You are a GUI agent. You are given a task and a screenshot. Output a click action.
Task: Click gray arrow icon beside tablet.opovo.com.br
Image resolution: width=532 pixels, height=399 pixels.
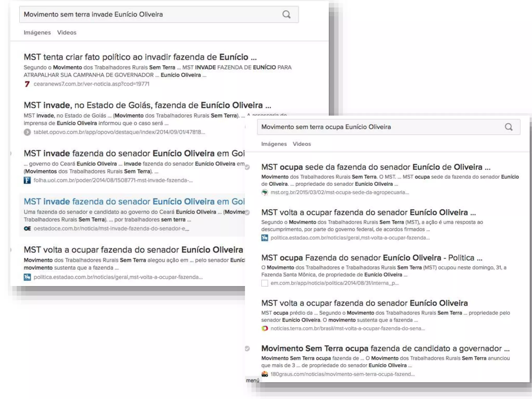click(x=27, y=132)
